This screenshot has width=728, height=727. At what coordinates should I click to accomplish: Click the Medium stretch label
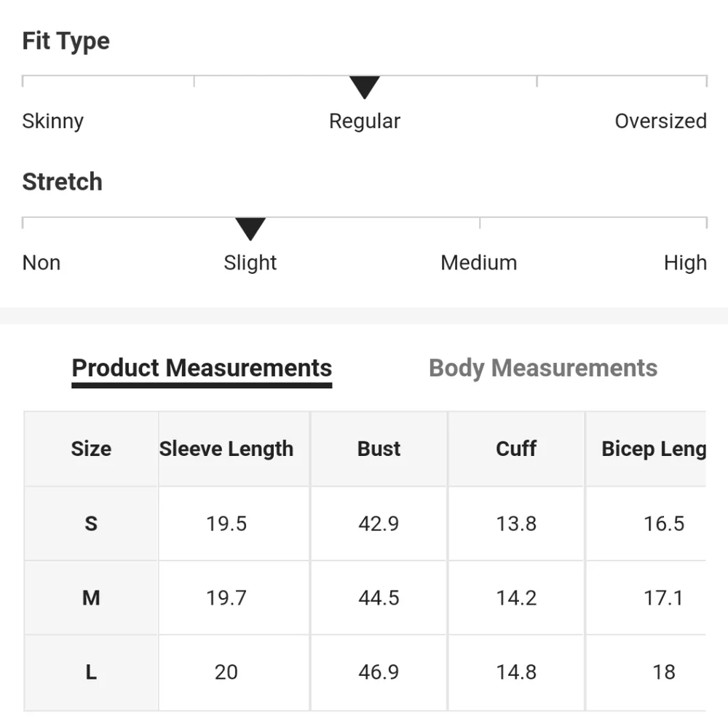point(479,262)
